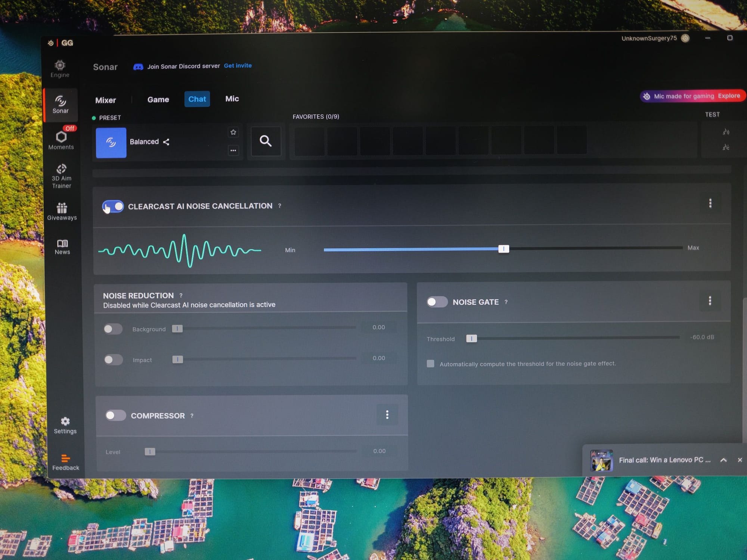Toggle the Compressor switch

click(115, 416)
